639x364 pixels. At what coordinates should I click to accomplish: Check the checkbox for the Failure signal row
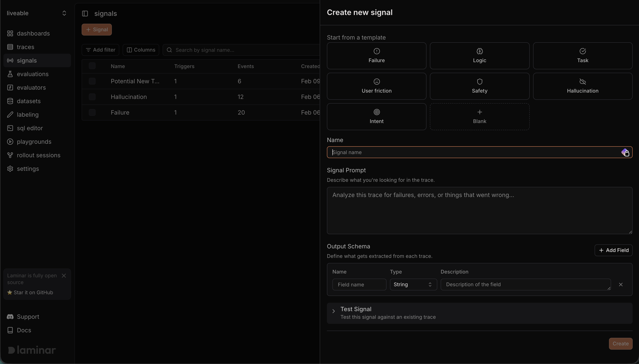click(92, 112)
